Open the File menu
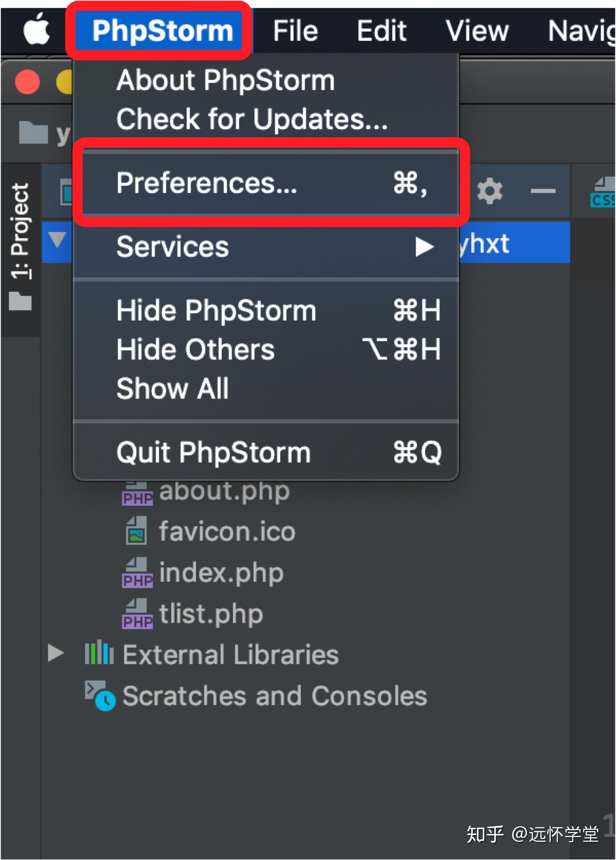616x860 pixels. pyautogui.click(x=295, y=30)
